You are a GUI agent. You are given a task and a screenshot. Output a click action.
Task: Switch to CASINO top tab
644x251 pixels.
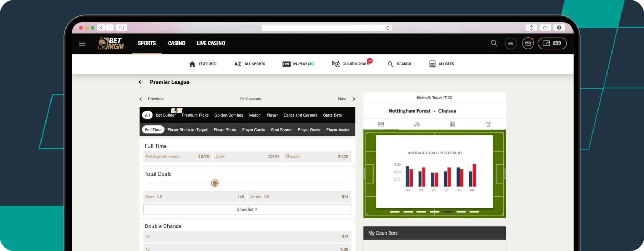177,43
